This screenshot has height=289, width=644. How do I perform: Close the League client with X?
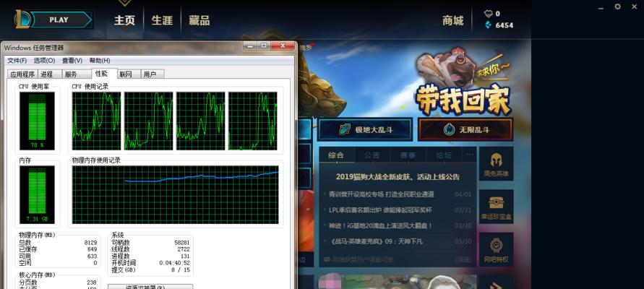pos(635,7)
